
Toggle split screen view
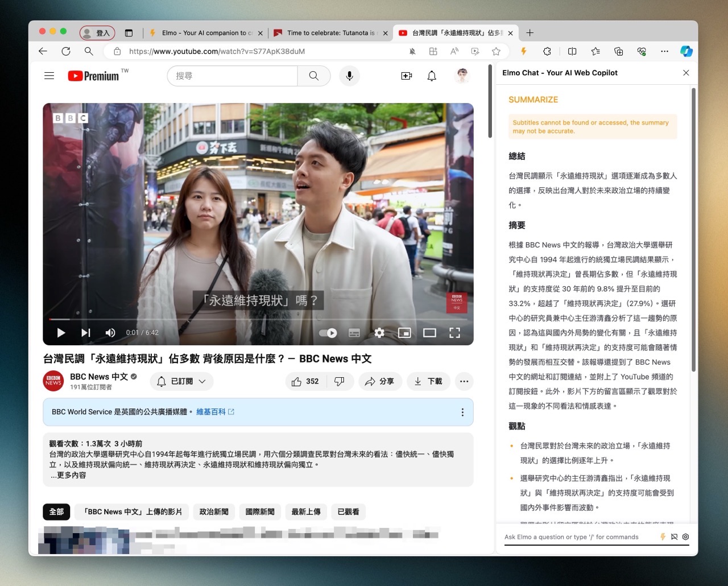pos(572,51)
